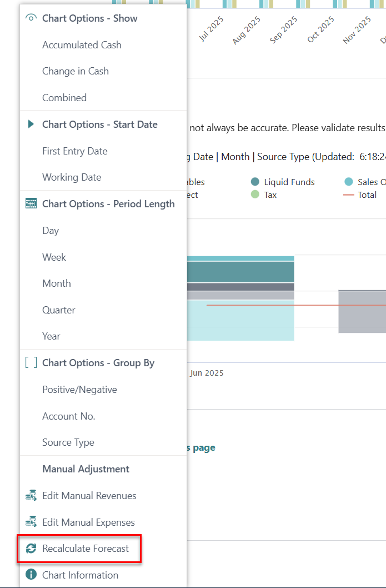The image size is (386, 588).
Task: Click the eye icon beside Chart Options - Show
Action: tap(31, 18)
